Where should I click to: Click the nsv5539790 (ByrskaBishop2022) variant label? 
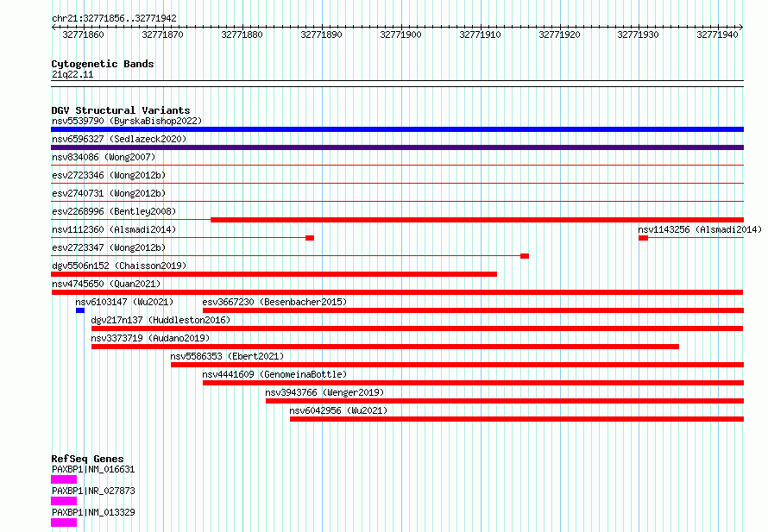127,121
